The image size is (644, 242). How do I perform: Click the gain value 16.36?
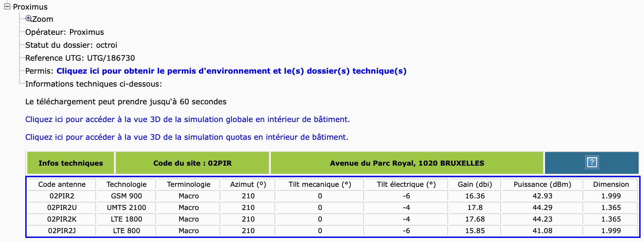(x=475, y=196)
